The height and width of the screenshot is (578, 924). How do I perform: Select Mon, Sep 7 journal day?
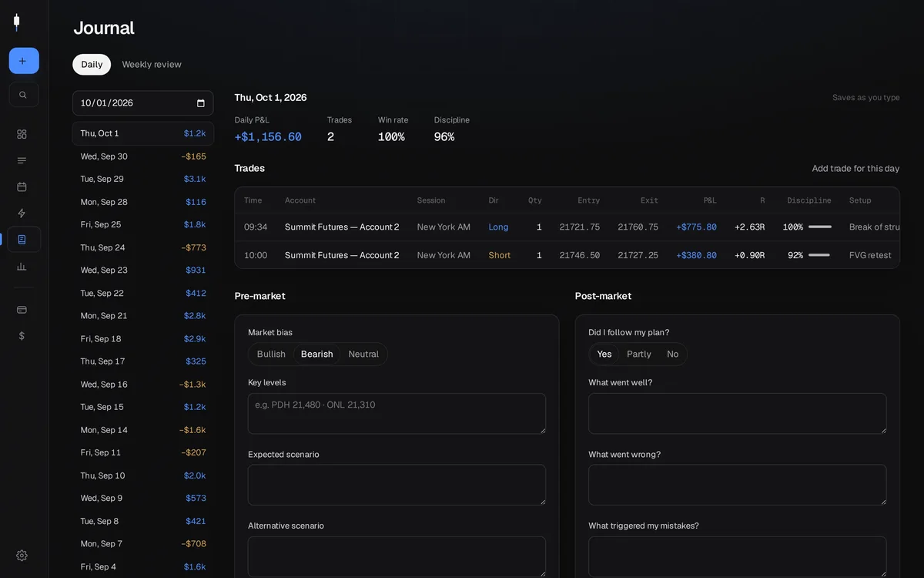tap(143, 544)
